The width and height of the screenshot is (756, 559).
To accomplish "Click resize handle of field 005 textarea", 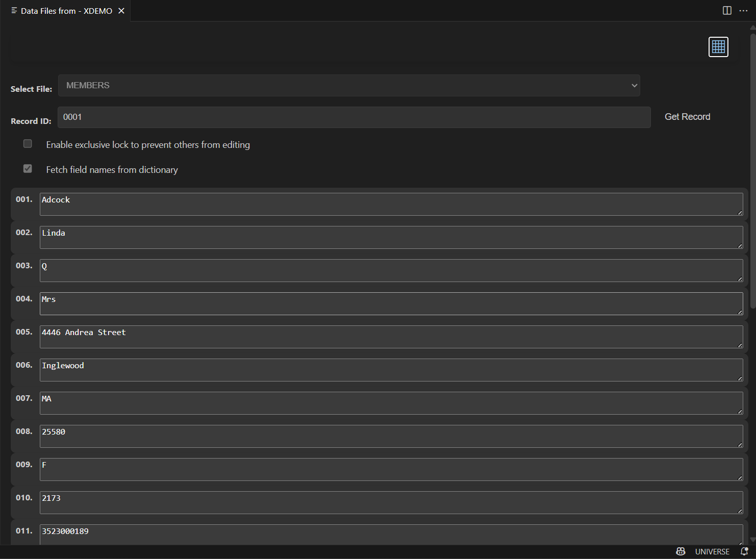I will coord(740,345).
